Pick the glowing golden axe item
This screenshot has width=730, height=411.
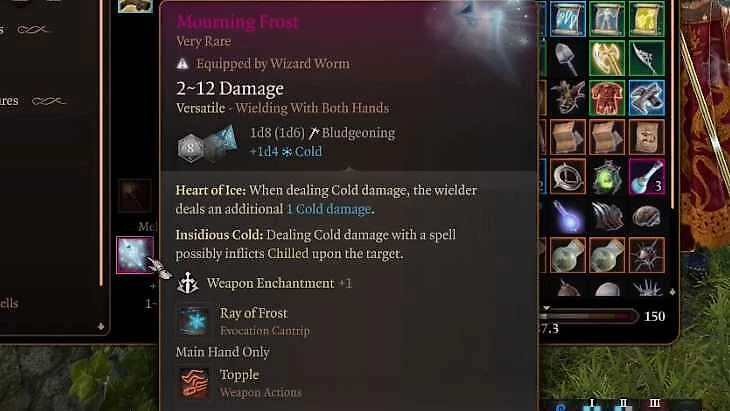pyautogui.click(x=607, y=59)
